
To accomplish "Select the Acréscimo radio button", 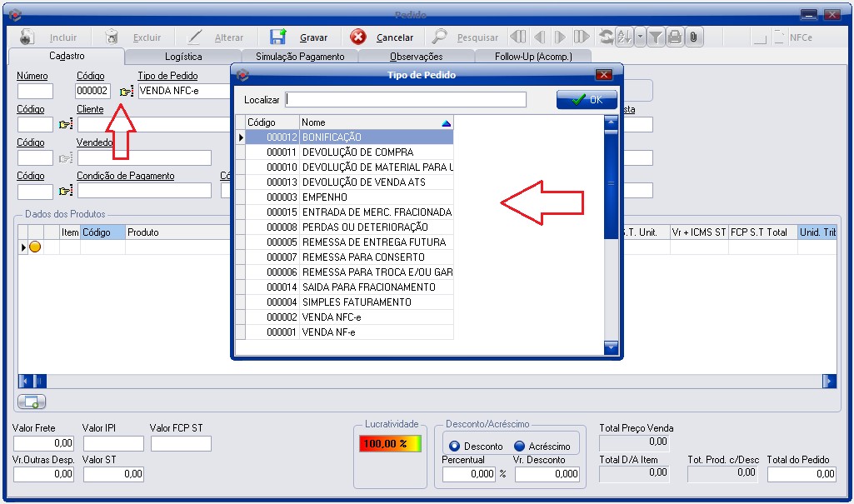I will 520,447.
